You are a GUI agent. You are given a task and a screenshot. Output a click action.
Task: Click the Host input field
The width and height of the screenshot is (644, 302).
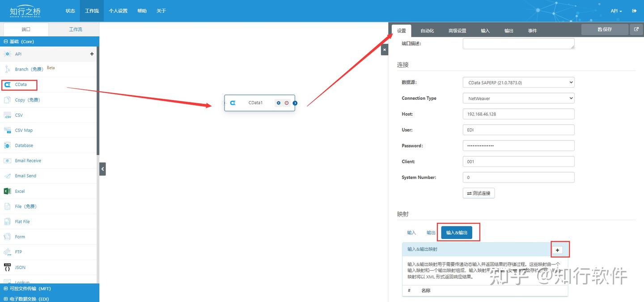(518, 114)
